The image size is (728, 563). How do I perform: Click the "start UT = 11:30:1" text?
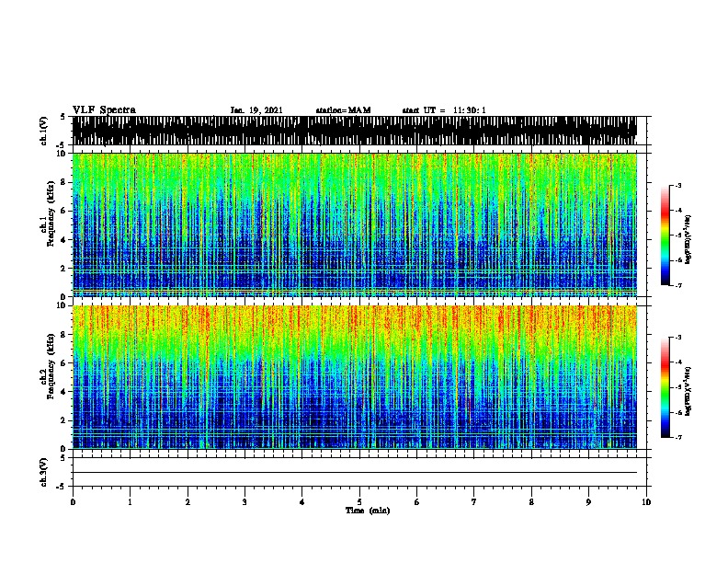(444, 110)
